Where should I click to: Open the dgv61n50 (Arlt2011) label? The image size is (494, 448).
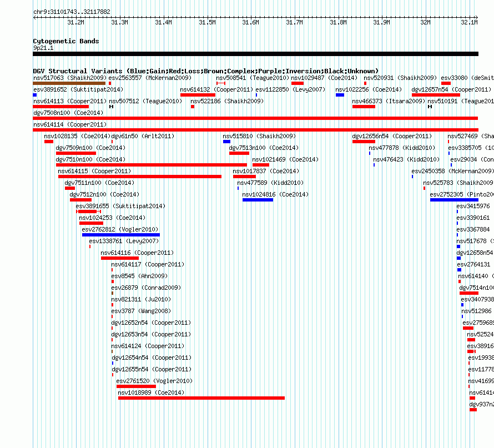(143, 136)
